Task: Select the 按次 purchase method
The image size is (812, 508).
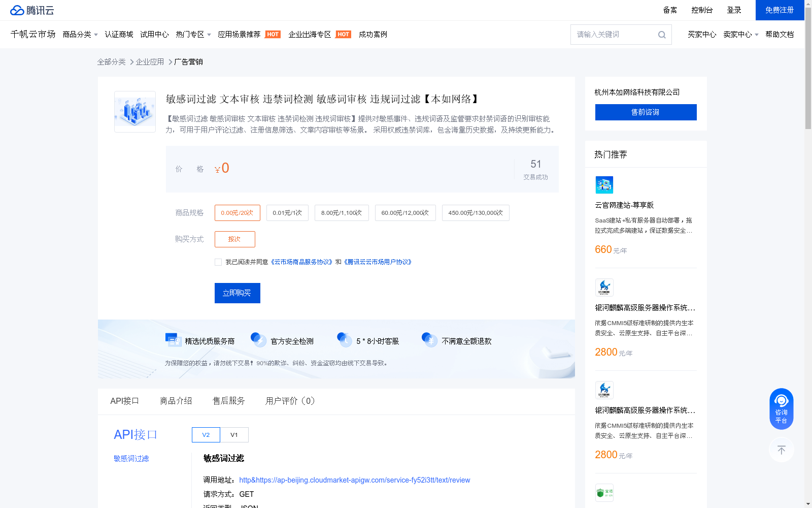Action: tap(234, 239)
